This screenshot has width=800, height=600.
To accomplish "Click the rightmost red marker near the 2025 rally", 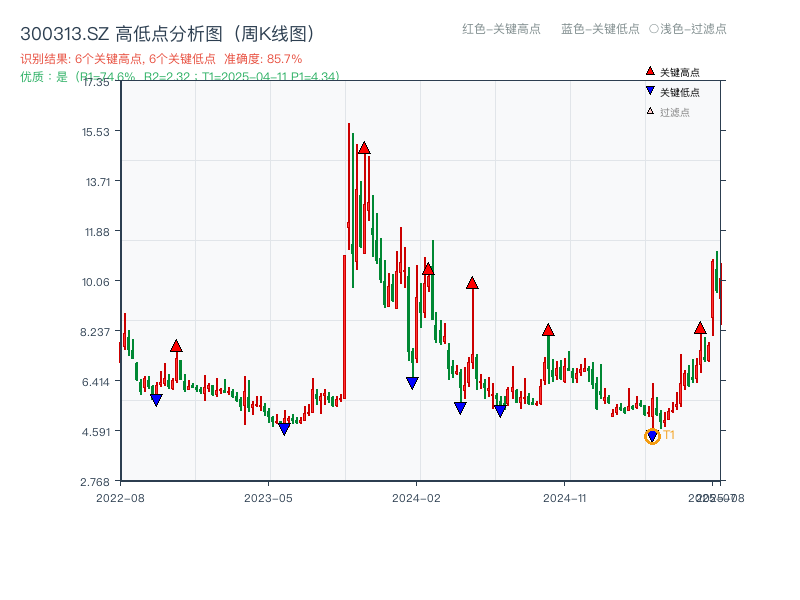I will [700, 327].
